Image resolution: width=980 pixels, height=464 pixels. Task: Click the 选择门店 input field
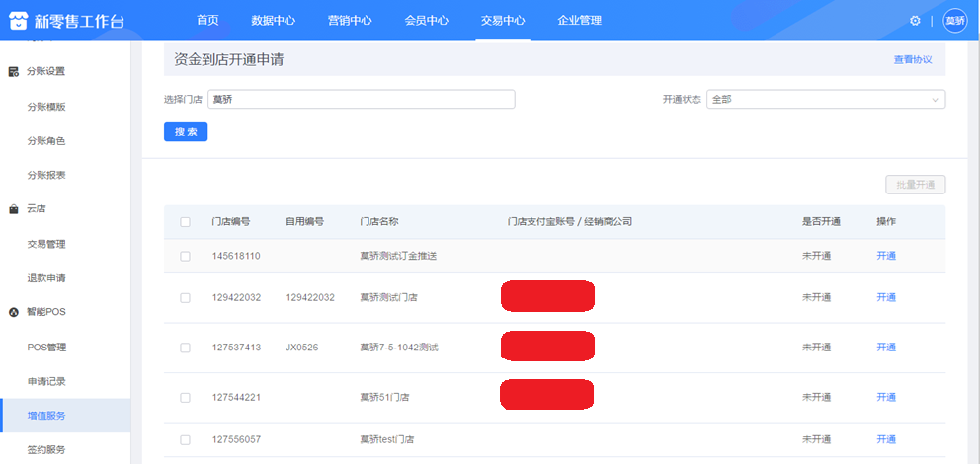click(x=362, y=100)
